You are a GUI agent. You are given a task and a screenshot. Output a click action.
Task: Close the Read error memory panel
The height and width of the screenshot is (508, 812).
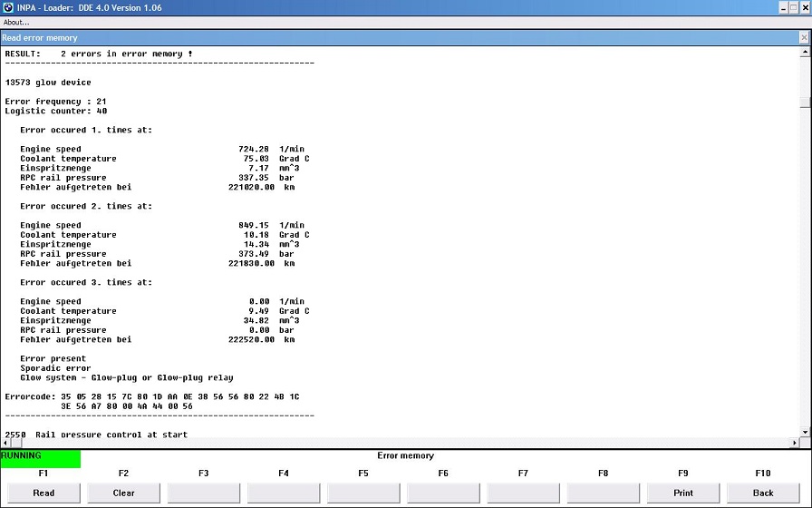[x=804, y=37]
